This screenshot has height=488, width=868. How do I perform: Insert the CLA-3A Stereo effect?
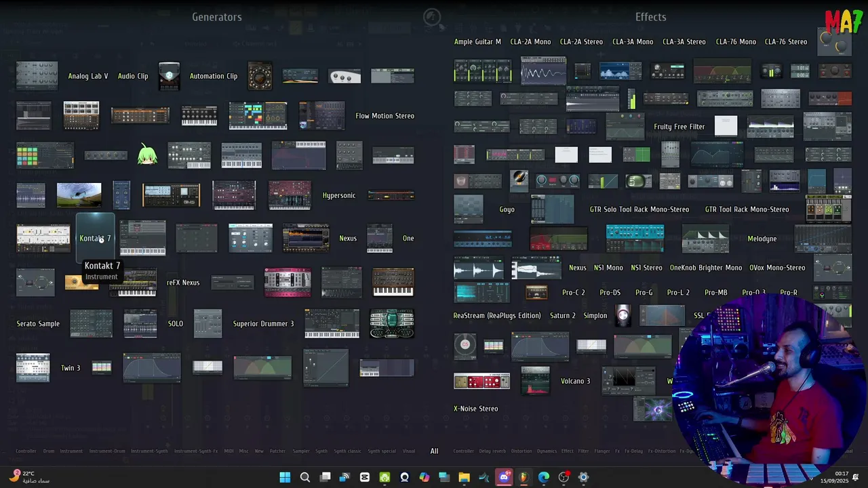684,42
